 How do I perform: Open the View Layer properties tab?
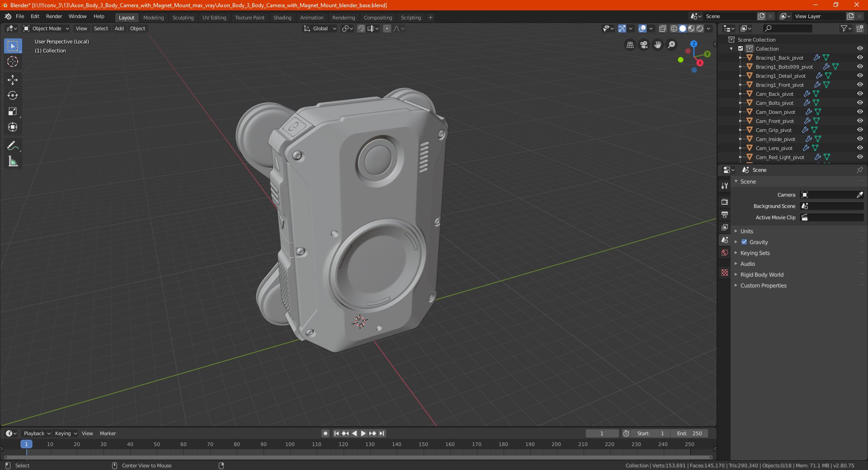pos(725,227)
